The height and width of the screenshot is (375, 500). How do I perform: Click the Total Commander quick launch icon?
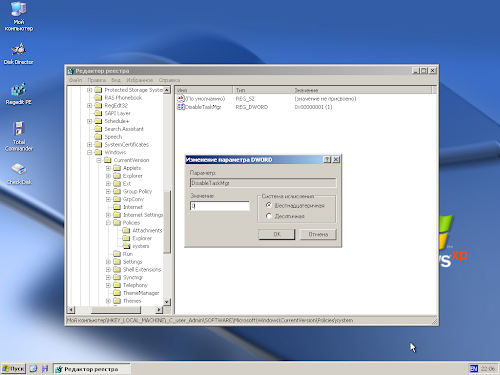click(45, 369)
